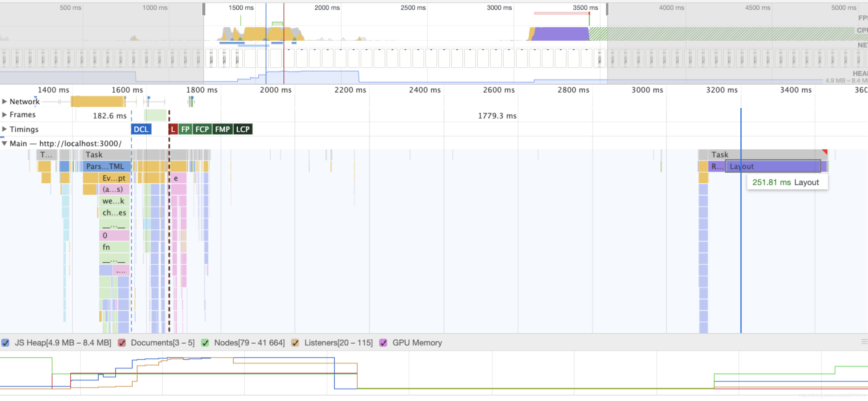Image resolution: width=868 pixels, height=401 pixels.
Task: Expand the Network track
Action: click(4, 101)
